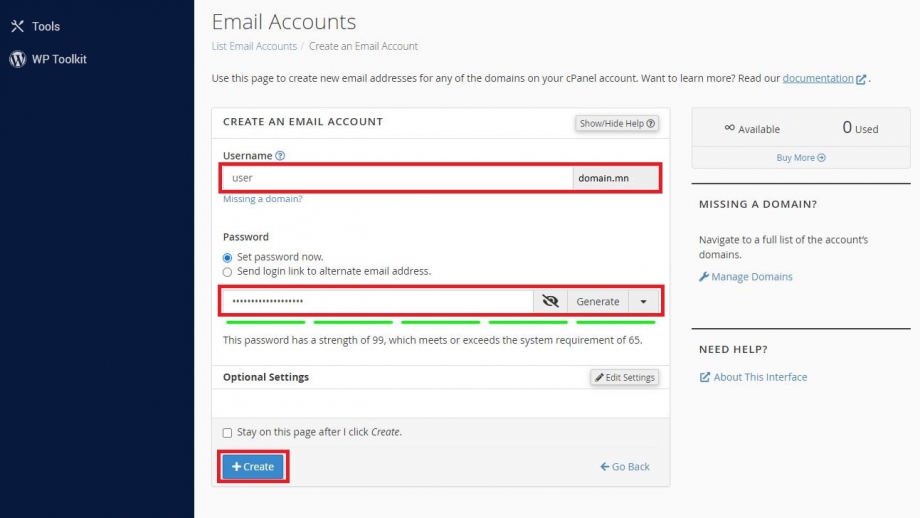This screenshot has height=518, width=920.
Task: Expand the Generate password options arrow
Action: [643, 301]
